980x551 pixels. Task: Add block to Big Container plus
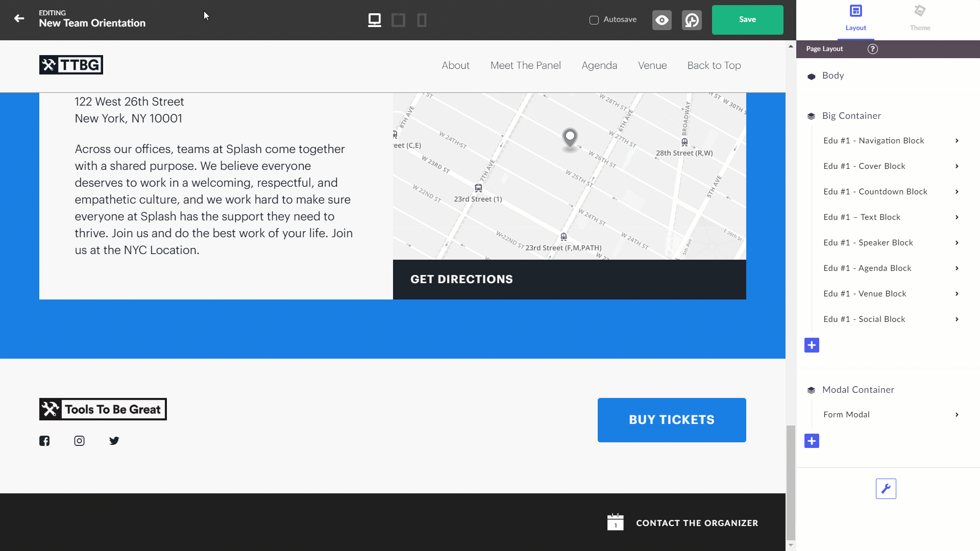coord(812,345)
